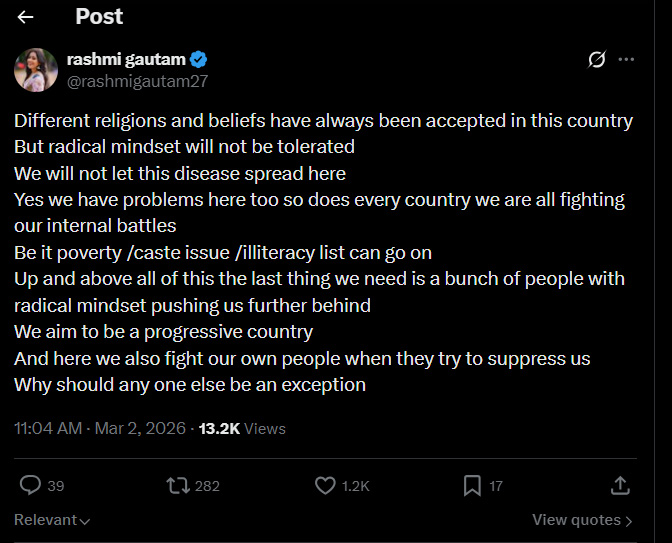Click the Post header title
Screen dimensions: 672x543
tap(99, 17)
